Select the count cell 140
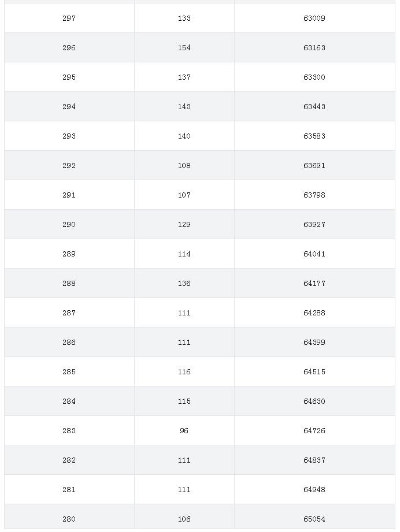The image size is (400, 532). 184,136
